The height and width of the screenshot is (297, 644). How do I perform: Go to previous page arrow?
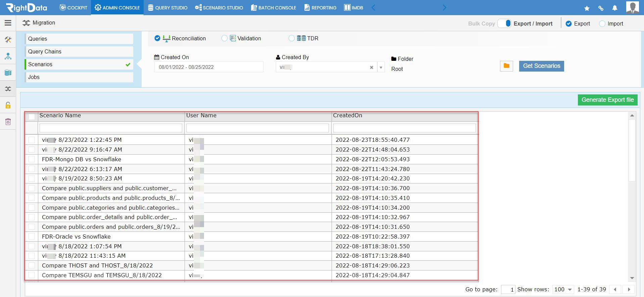coord(615,289)
